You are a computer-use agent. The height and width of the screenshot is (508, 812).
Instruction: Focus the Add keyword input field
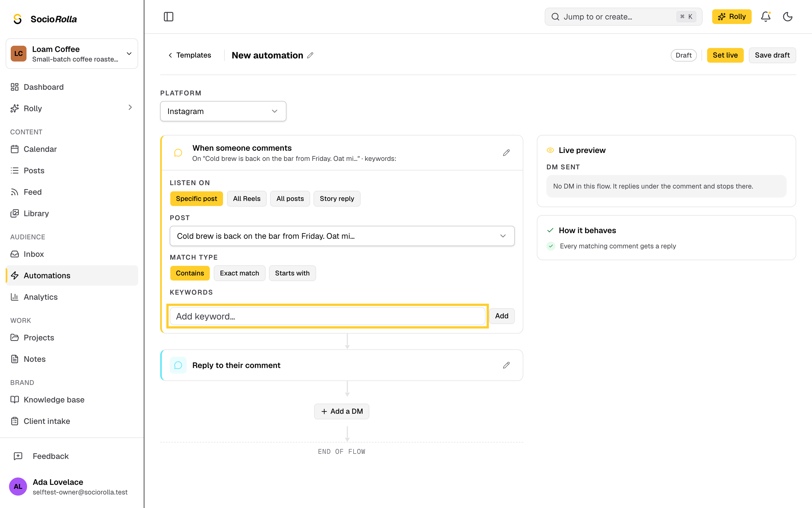328,316
